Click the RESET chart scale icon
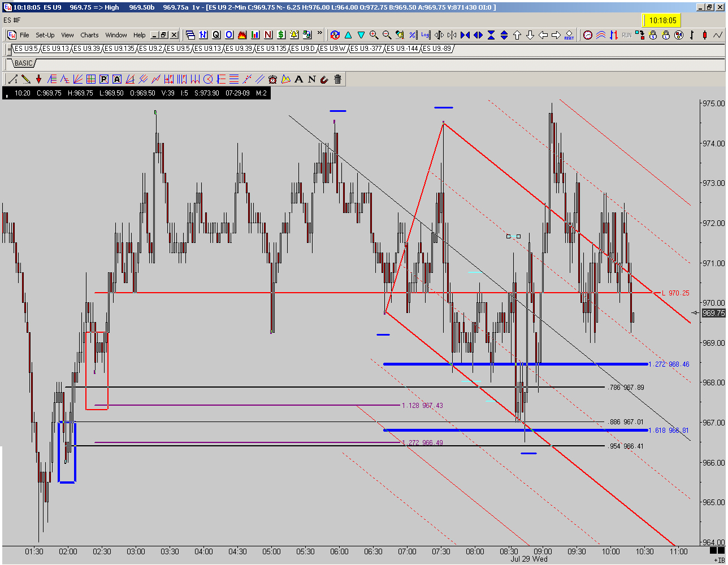This screenshot has height=565, width=728. [569, 35]
